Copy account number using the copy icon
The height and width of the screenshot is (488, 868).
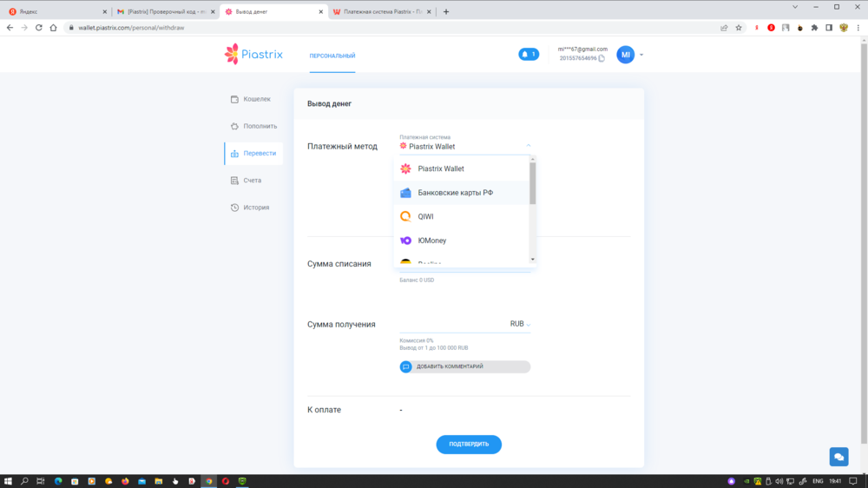pos(602,59)
